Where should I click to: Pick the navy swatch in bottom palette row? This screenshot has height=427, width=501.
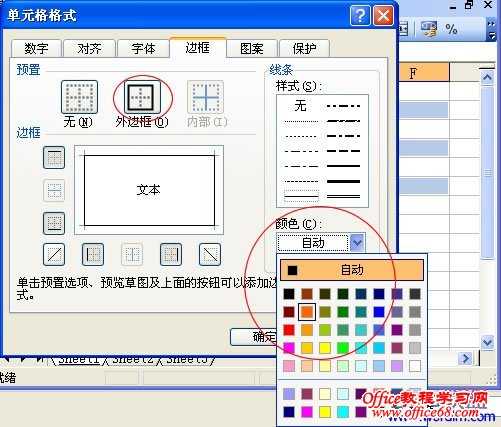(x=289, y=412)
